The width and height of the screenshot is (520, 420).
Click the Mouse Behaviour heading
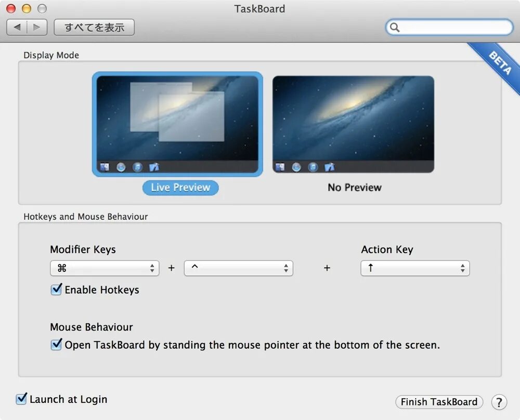pyautogui.click(x=92, y=327)
